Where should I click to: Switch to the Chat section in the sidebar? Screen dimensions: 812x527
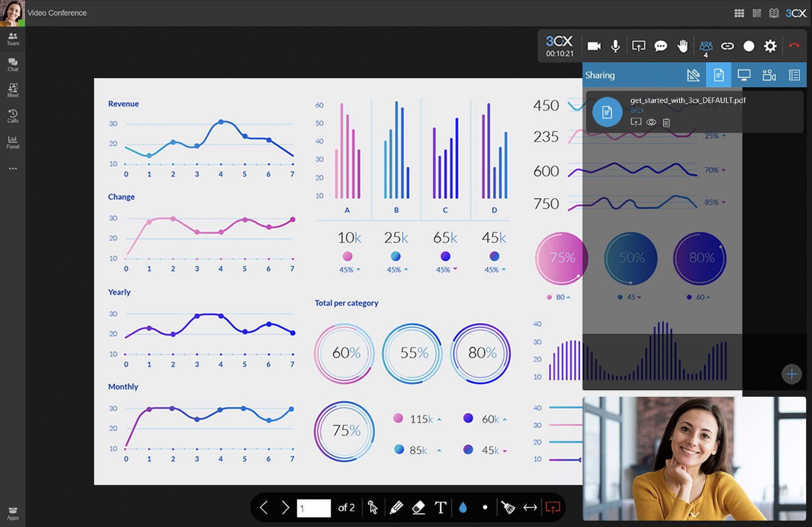(12, 64)
